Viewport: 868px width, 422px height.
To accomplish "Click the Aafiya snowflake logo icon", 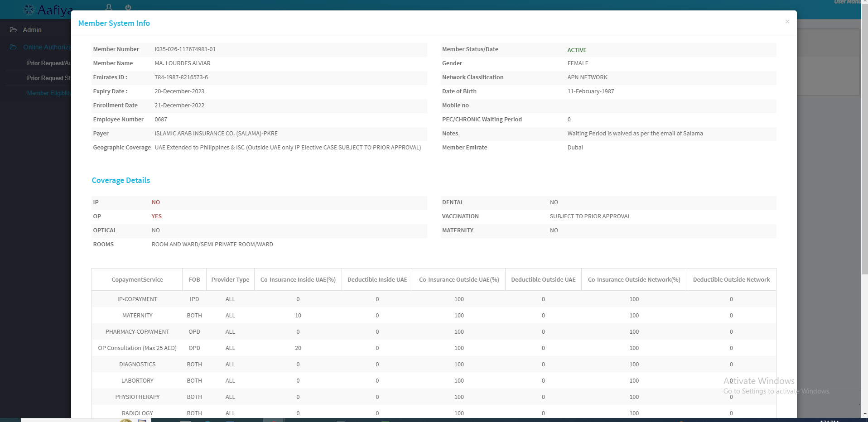I will [x=29, y=10].
